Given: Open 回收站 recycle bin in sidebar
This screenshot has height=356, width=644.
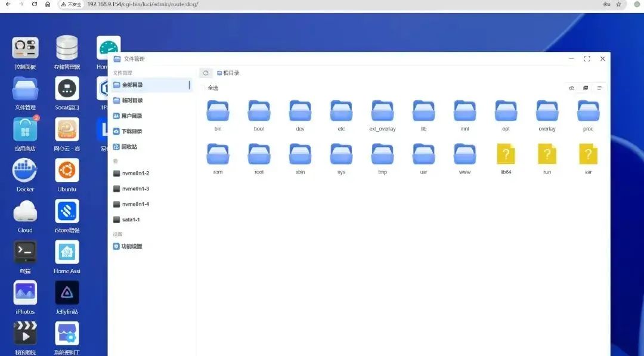Looking at the screenshot, I should (x=151, y=147).
